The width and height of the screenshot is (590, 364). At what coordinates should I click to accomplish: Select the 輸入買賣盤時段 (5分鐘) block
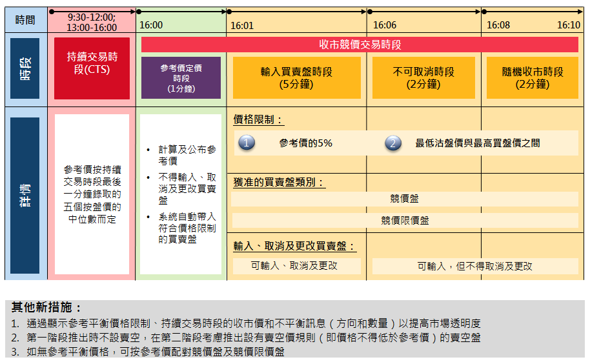click(296, 78)
